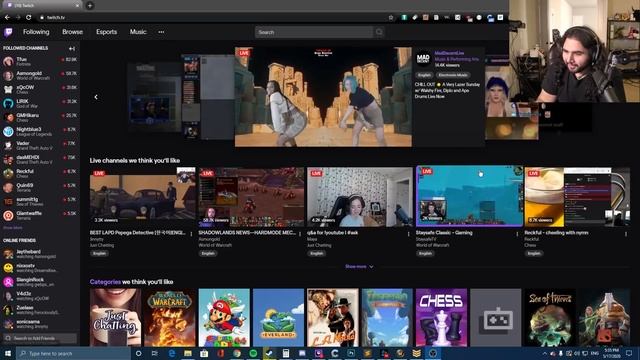Focus the Twitch search box
The image size is (640, 360).
pyautogui.click(x=314, y=32)
